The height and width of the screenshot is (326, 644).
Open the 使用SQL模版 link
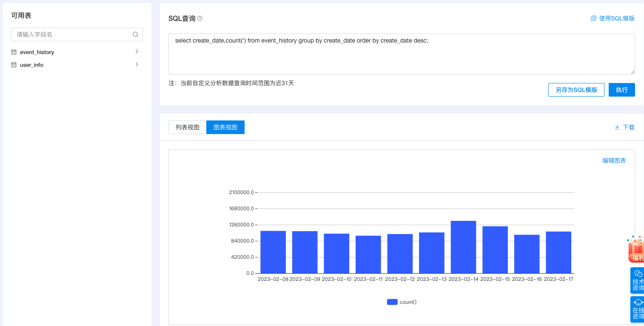click(x=617, y=18)
